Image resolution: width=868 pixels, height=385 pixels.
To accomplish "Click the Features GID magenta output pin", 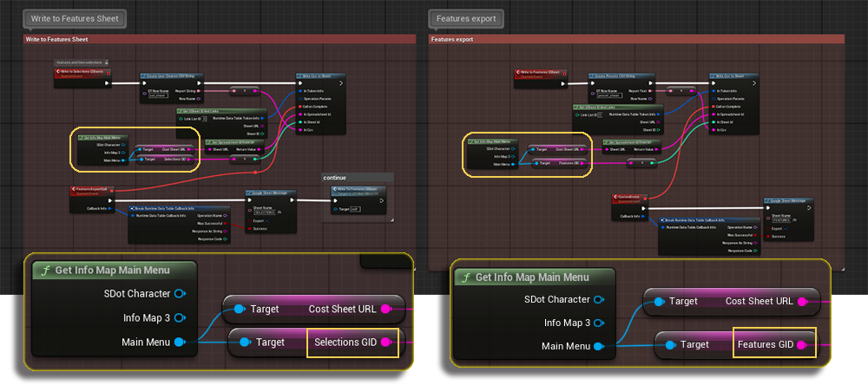I will coord(803,344).
